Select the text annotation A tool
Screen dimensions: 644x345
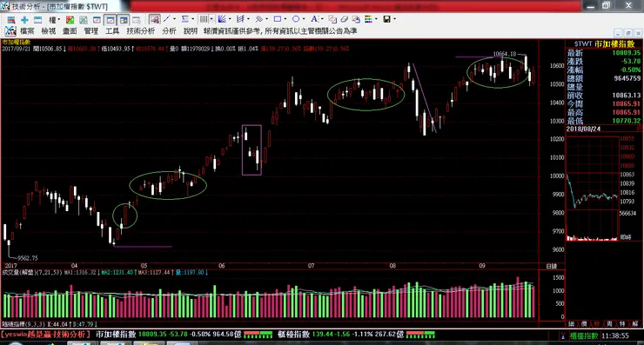click(314, 19)
